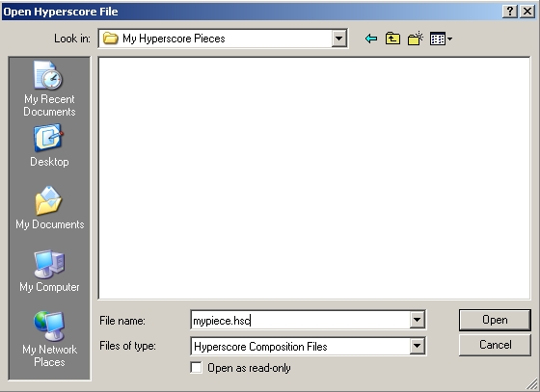Expand the Files of type dropdown
Screen dimensions: 540x392
click(x=417, y=346)
